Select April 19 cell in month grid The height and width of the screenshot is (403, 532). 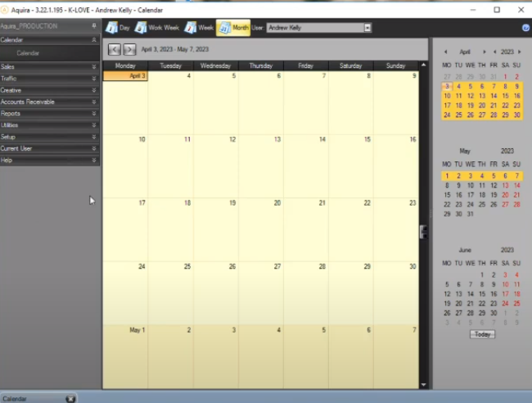point(216,230)
